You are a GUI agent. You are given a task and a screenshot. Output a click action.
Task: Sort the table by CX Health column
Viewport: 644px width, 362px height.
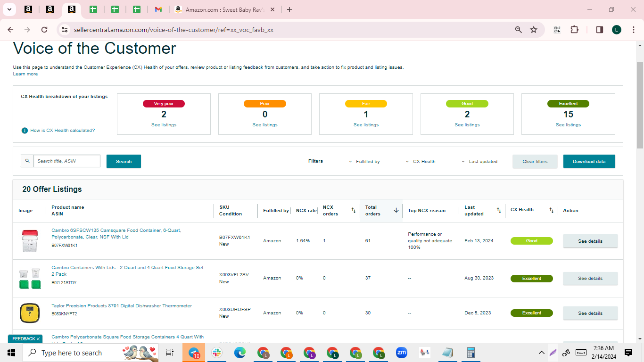551,210
